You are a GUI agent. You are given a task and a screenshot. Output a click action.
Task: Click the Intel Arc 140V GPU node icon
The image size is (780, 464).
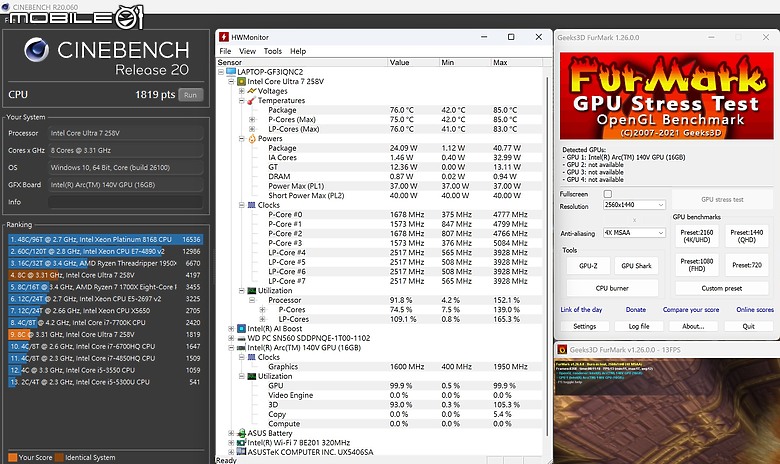[x=241, y=348]
